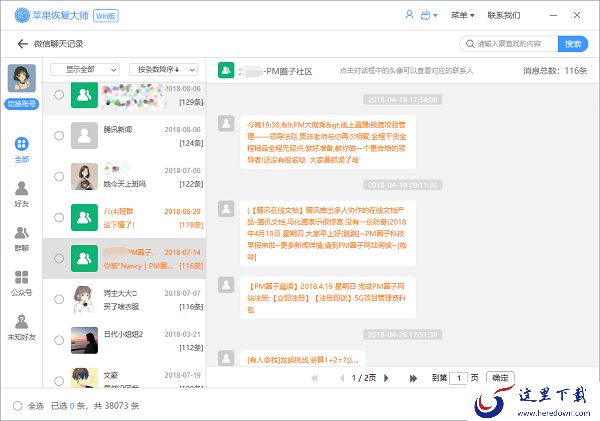This screenshot has height=421, width=600.
Task: Select the 公众号 category in sidebar
Action: [21, 283]
